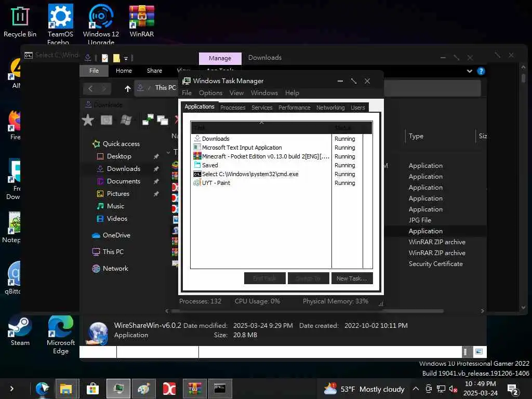
Task: Open the Explorer Home ribbon tab
Action: (124, 71)
